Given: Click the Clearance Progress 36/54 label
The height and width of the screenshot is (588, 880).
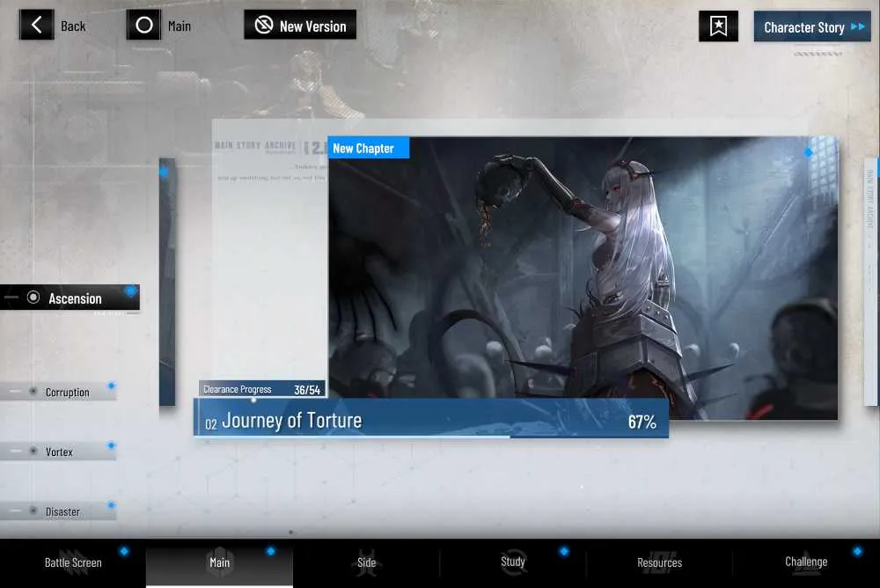Looking at the screenshot, I should pos(262,389).
